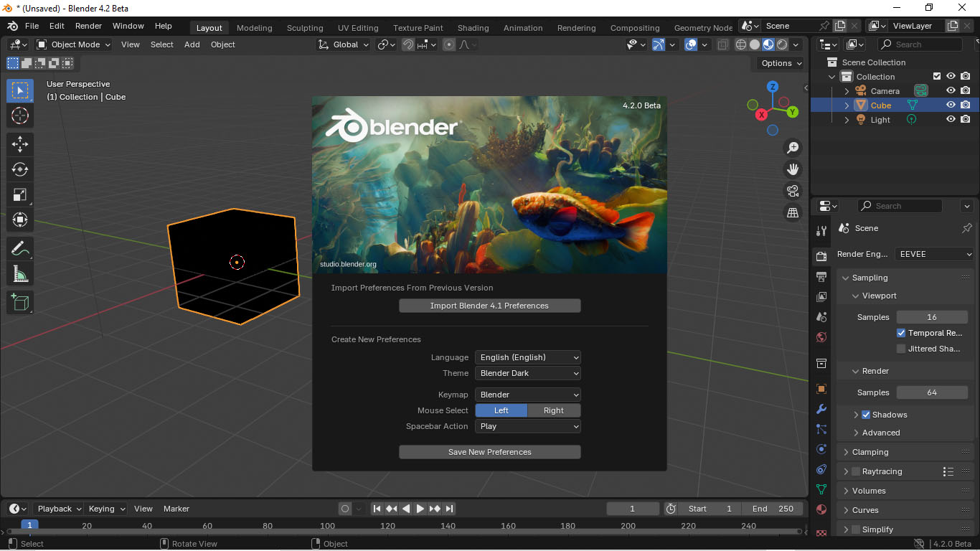Toggle Temporal Reprojection checkbox
Screen dimensions: 980x551
[x=901, y=333]
